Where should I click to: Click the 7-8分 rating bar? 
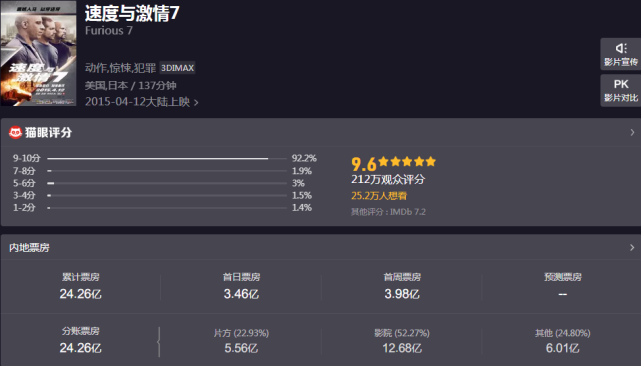[x=167, y=171]
